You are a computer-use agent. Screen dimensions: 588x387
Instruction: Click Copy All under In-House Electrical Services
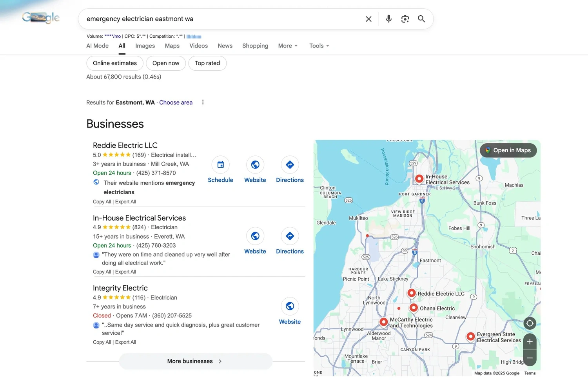click(x=102, y=272)
